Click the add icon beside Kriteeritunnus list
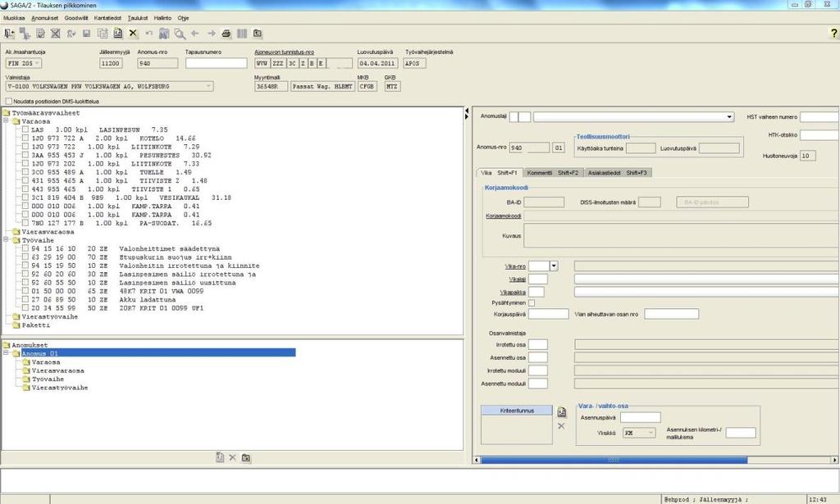 [x=561, y=411]
